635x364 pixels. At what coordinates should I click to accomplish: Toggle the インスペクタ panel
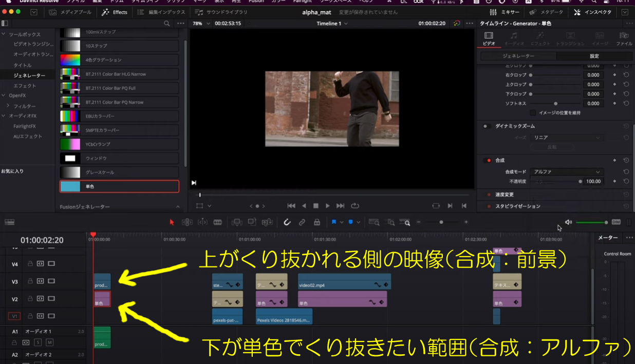[593, 12]
